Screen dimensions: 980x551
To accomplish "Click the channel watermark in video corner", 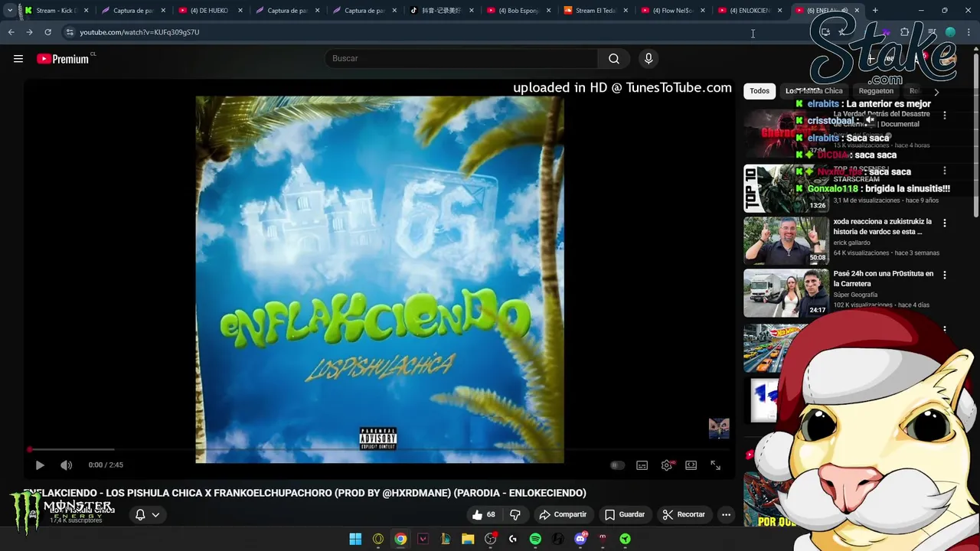I will click(719, 429).
